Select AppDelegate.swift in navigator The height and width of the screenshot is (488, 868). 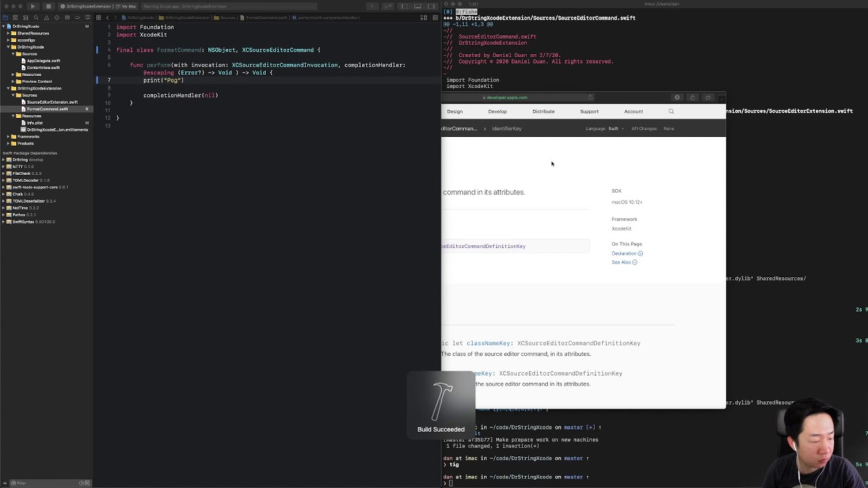click(43, 61)
